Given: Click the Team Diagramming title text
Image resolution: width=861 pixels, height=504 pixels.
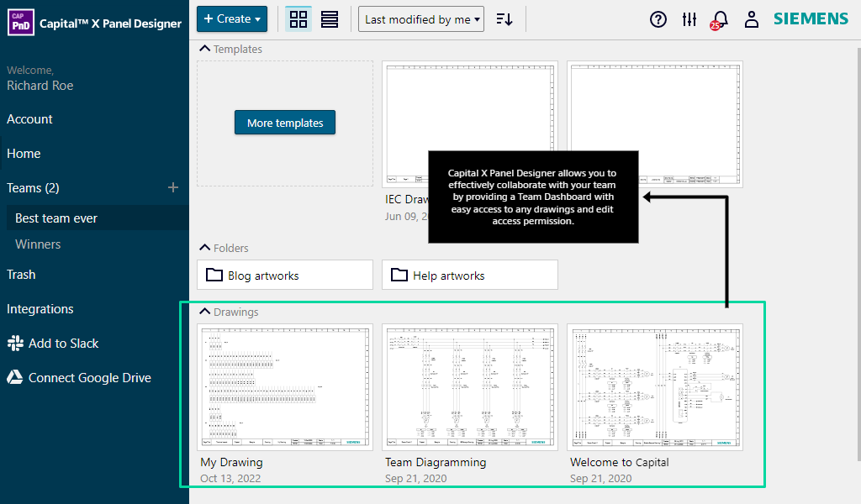Looking at the screenshot, I should (436, 462).
